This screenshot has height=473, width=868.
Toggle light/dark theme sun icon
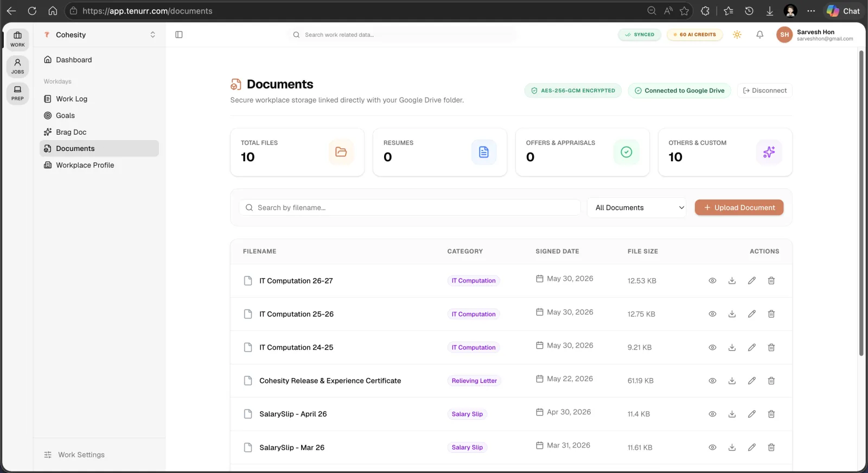click(737, 35)
